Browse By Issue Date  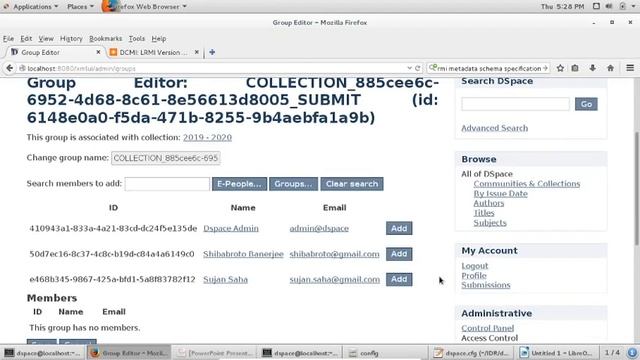pos(500,193)
